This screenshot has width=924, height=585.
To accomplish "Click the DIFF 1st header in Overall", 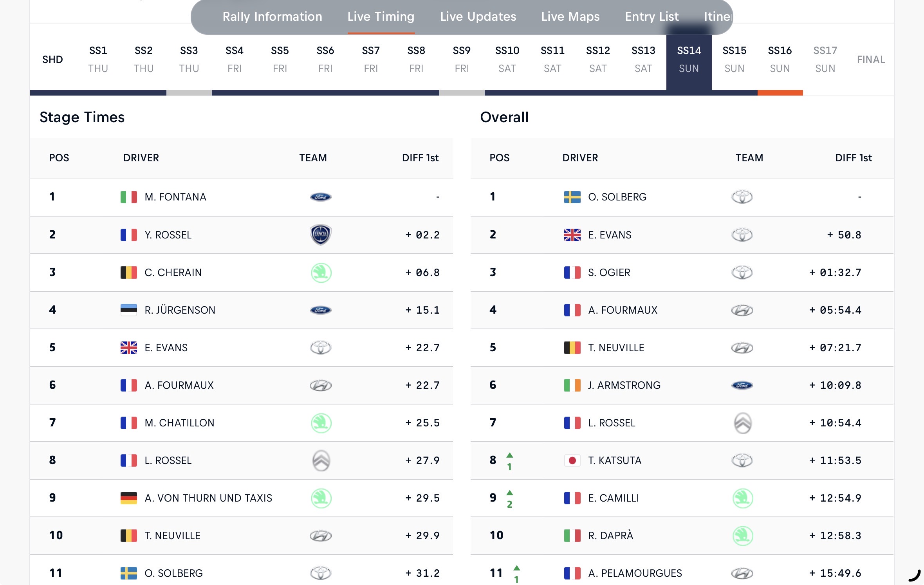I will pos(853,158).
